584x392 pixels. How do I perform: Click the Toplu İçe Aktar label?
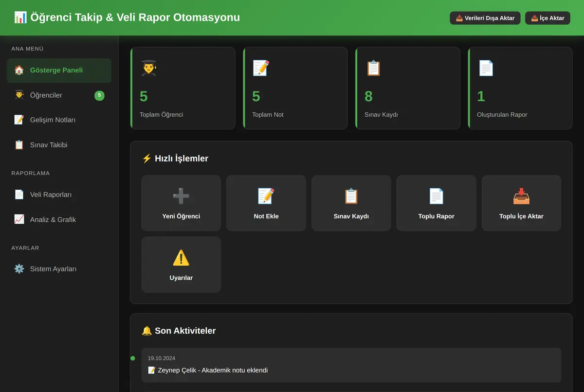[521, 216]
